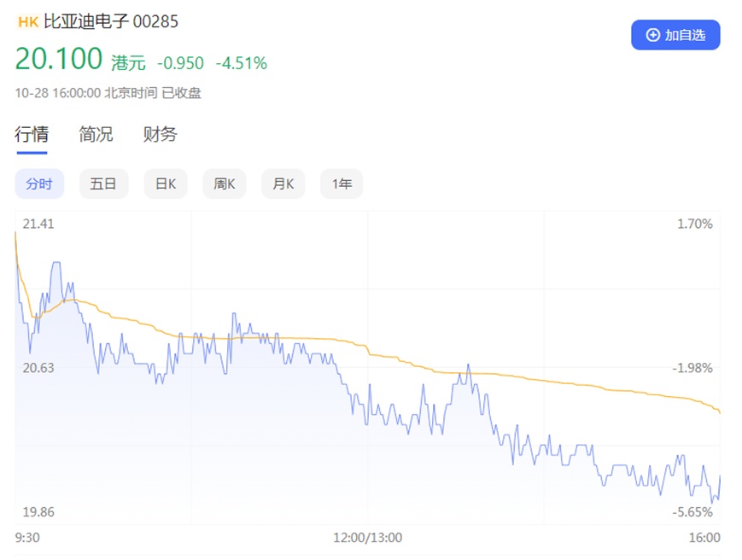Click the price change -0.950
This screenshot has width=742, height=560.
tap(180, 63)
